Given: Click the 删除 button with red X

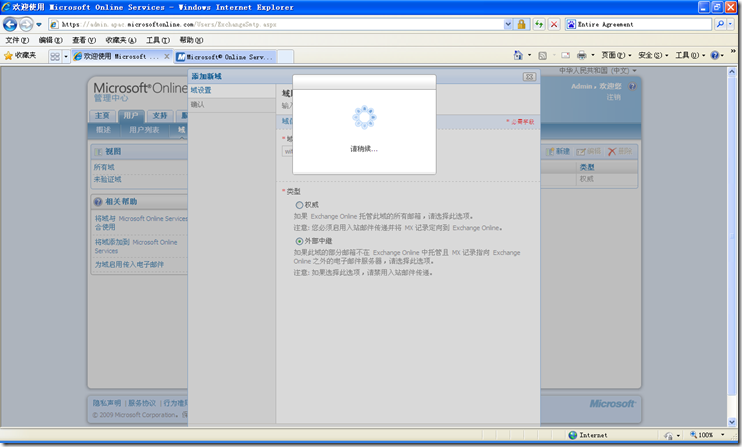Looking at the screenshot, I should (620, 151).
